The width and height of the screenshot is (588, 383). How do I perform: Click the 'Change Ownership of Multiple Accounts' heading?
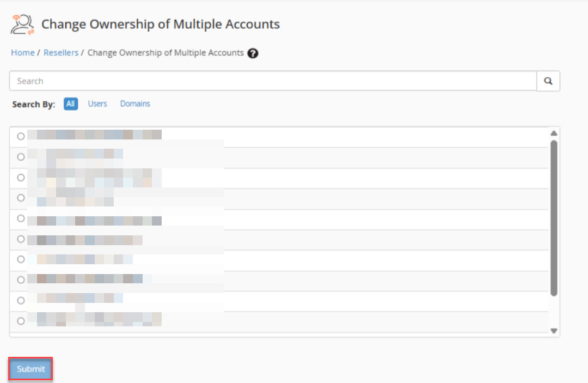161,25
